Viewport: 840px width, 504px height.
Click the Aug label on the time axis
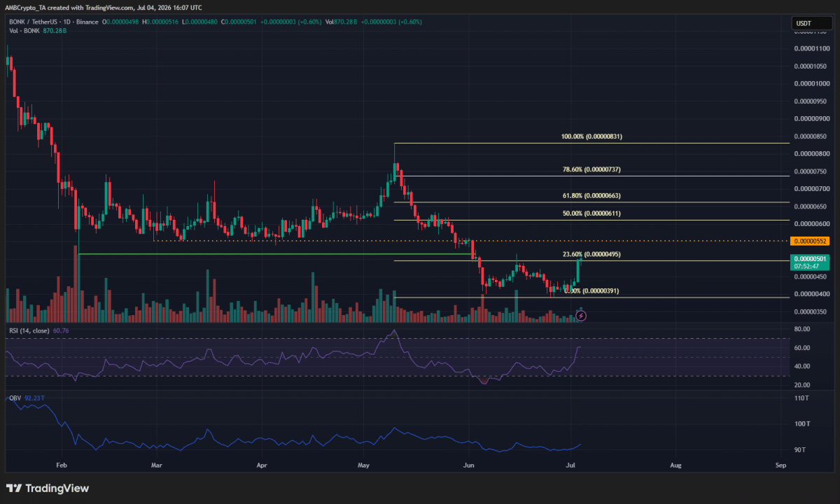pos(675,464)
